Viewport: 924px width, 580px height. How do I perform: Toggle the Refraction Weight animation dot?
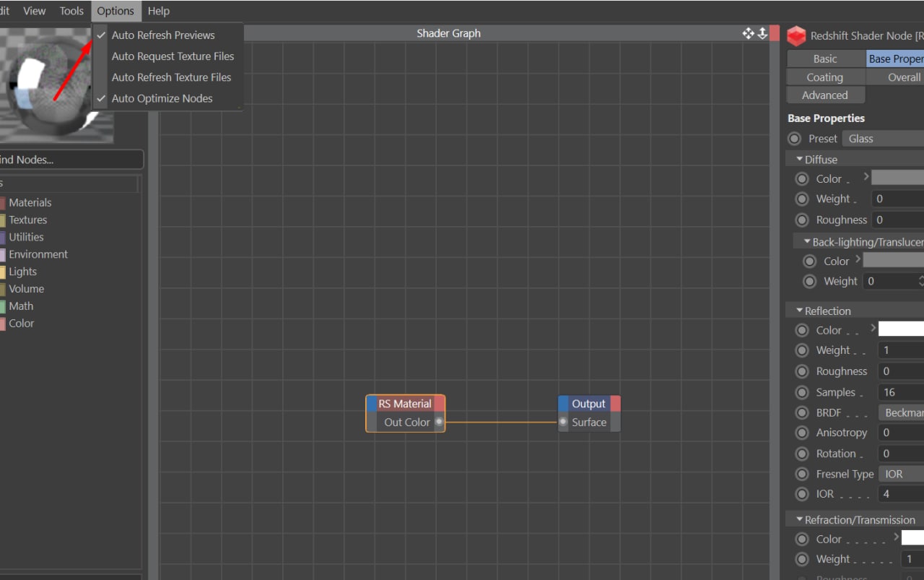(x=802, y=560)
